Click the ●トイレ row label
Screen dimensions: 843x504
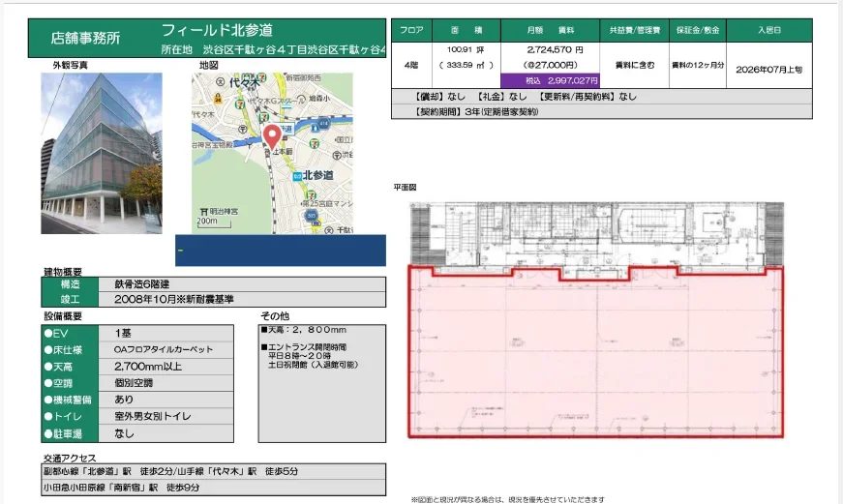pyautogui.click(x=70, y=416)
